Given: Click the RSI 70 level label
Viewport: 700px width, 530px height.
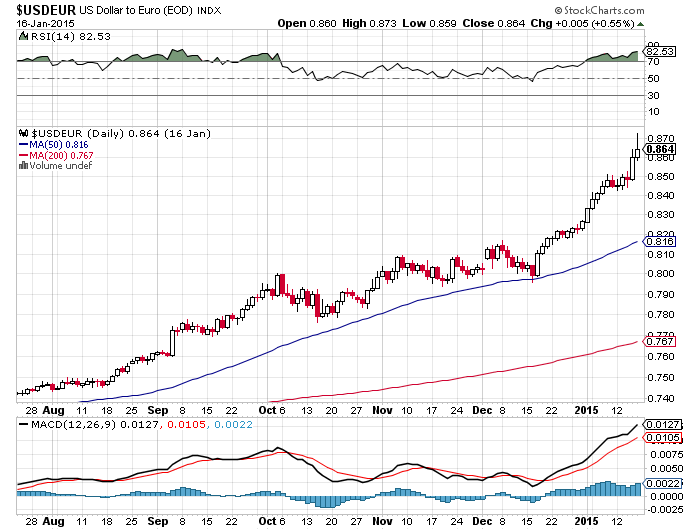Looking at the screenshot, I should click(653, 62).
